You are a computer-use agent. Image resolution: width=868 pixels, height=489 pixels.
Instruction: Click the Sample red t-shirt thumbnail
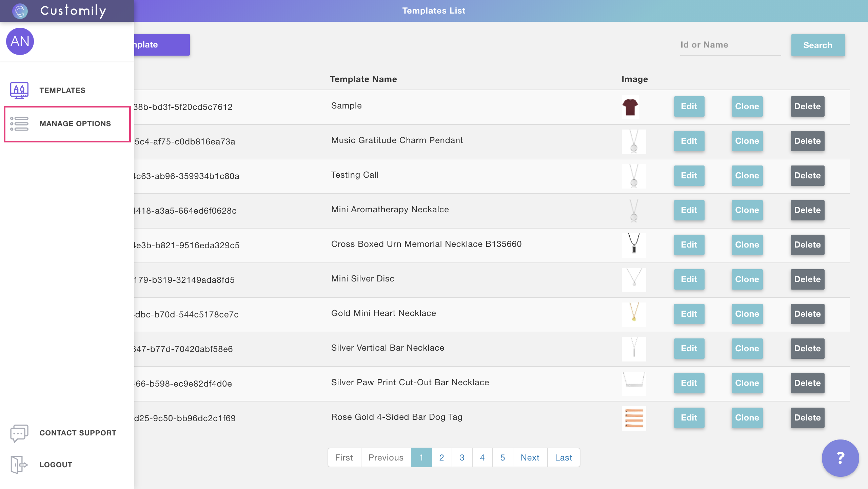[630, 107]
